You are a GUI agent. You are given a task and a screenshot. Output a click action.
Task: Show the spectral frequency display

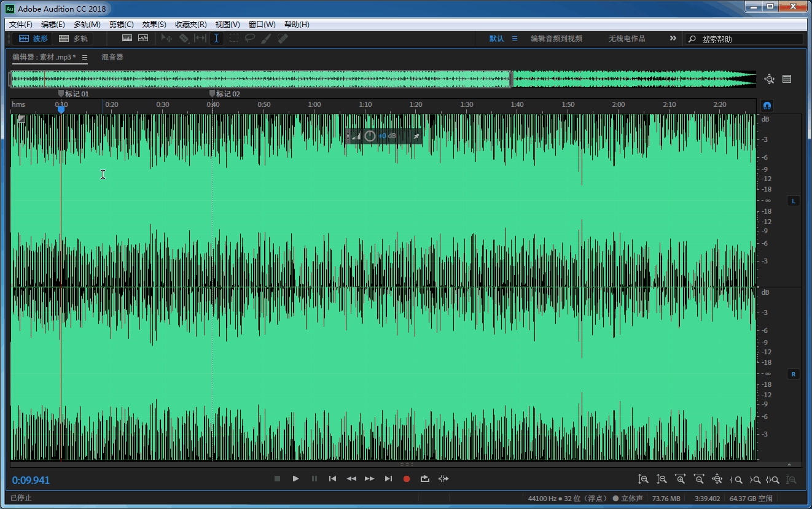pyautogui.click(x=127, y=38)
